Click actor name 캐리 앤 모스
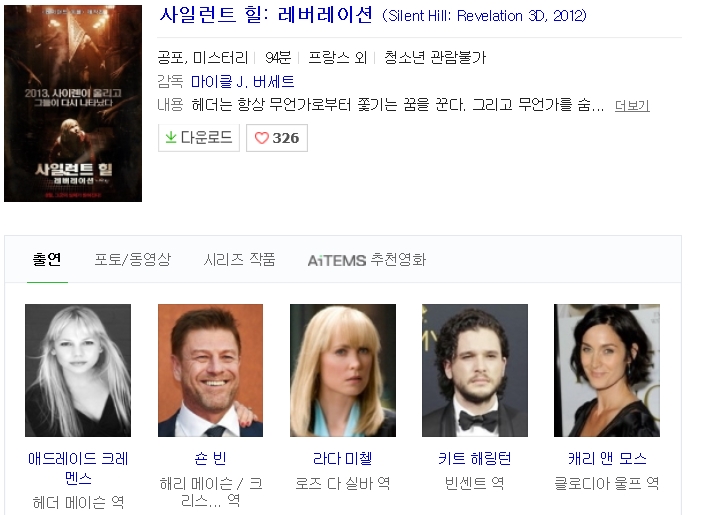 pyautogui.click(x=607, y=459)
